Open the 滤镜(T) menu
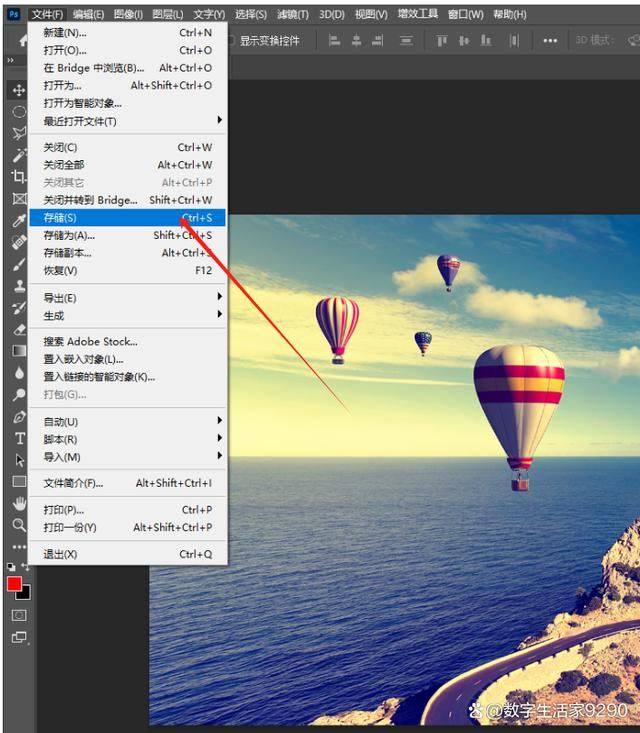The width and height of the screenshot is (640, 733). coord(292,14)
